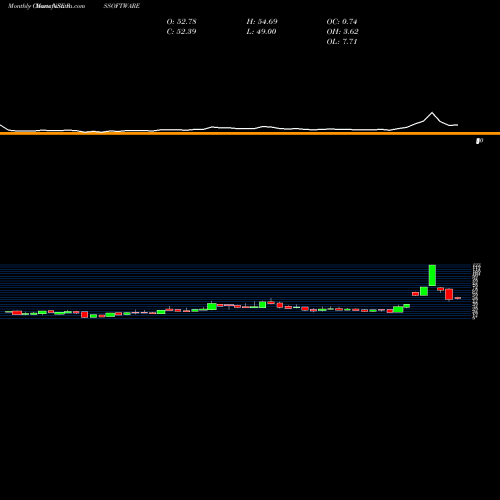Image resolution: width=500 pixels, height=500 pixels.
Task: Click the 'OC: 0.74' value
Action: click(x=342, y=22)
